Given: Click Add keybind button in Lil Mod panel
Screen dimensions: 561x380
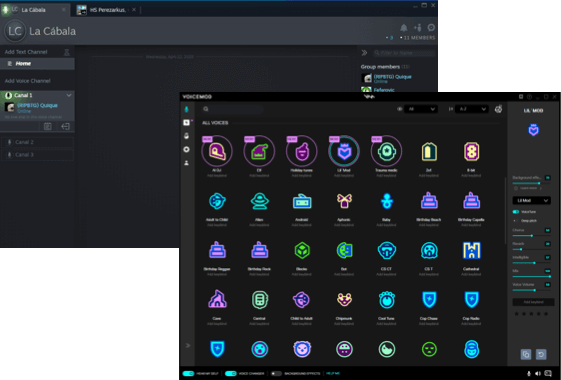Looking at the screenshot, I should [533, 302].
